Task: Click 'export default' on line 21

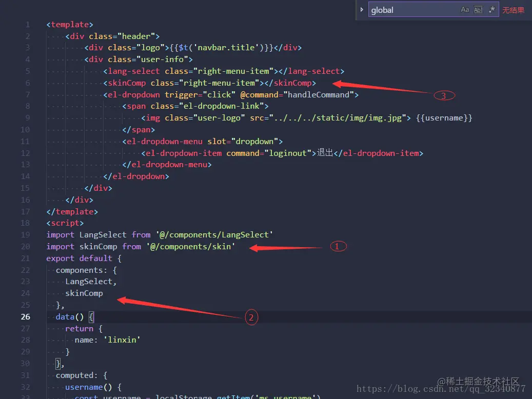Action: 79,258
